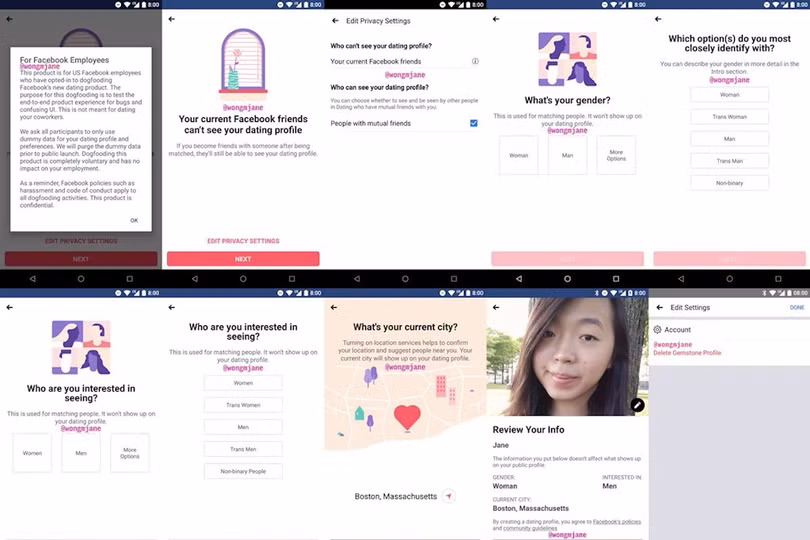Select Non-binary People option
Image resolution: width=810 pixels, height=540 pixels.
click(243, 471)
